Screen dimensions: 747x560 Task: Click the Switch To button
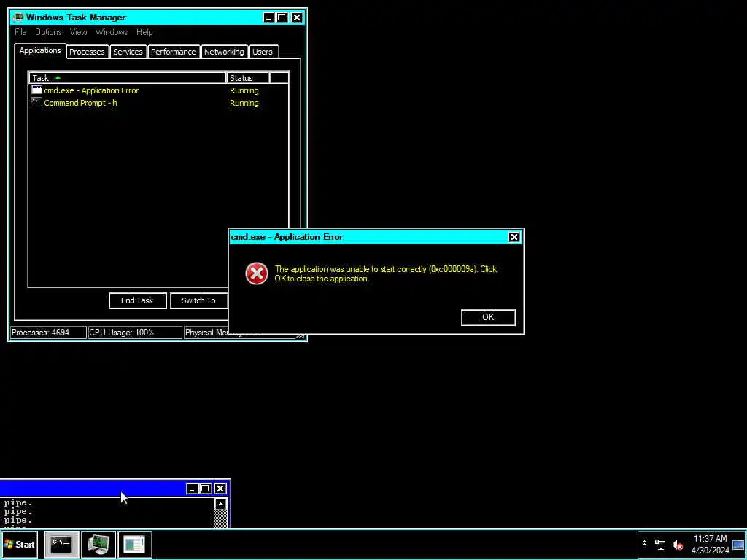point(198,300)
